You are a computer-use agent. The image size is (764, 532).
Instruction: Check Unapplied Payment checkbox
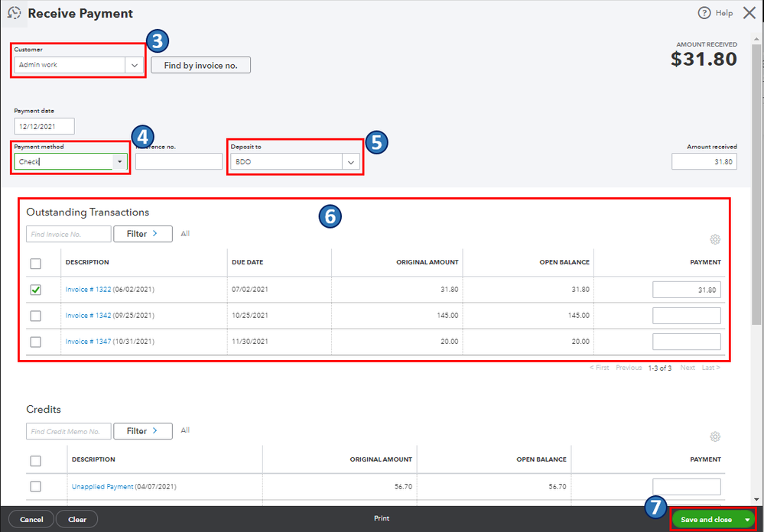(36, 486)
